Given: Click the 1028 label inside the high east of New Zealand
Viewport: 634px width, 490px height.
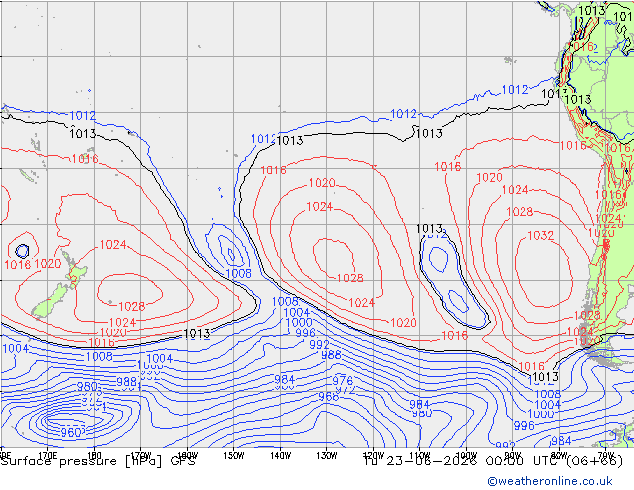Looking at the screenshot, I should click(x=131, y=306).
